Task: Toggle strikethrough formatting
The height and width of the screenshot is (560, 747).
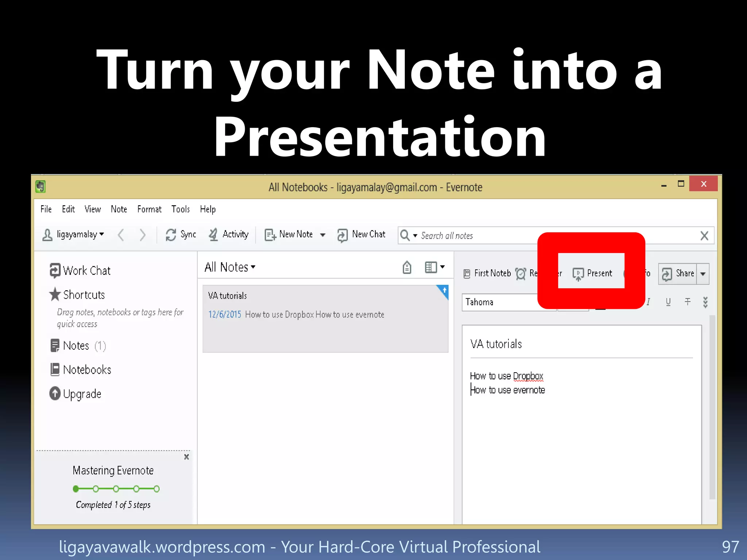Action: [688, 302]
